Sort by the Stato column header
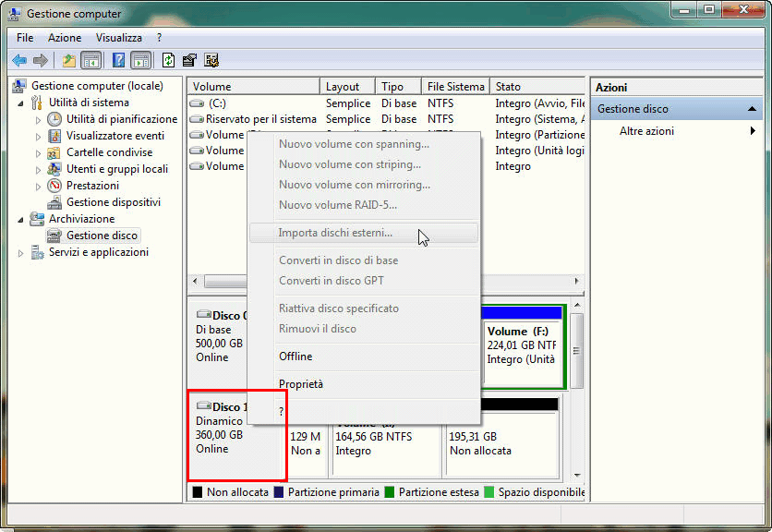The width and height of the screenshot is (772, 532). (x=537, y=87)
